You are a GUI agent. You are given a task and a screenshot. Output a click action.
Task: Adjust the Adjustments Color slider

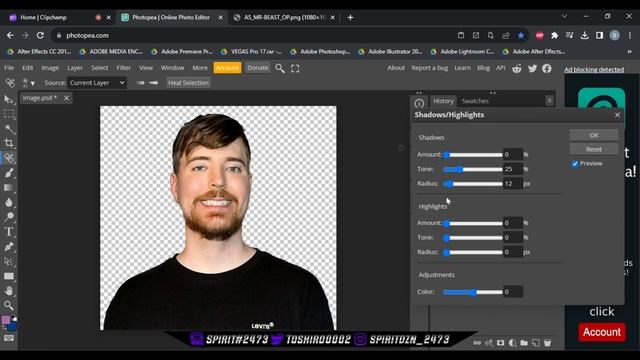(473, 292)
